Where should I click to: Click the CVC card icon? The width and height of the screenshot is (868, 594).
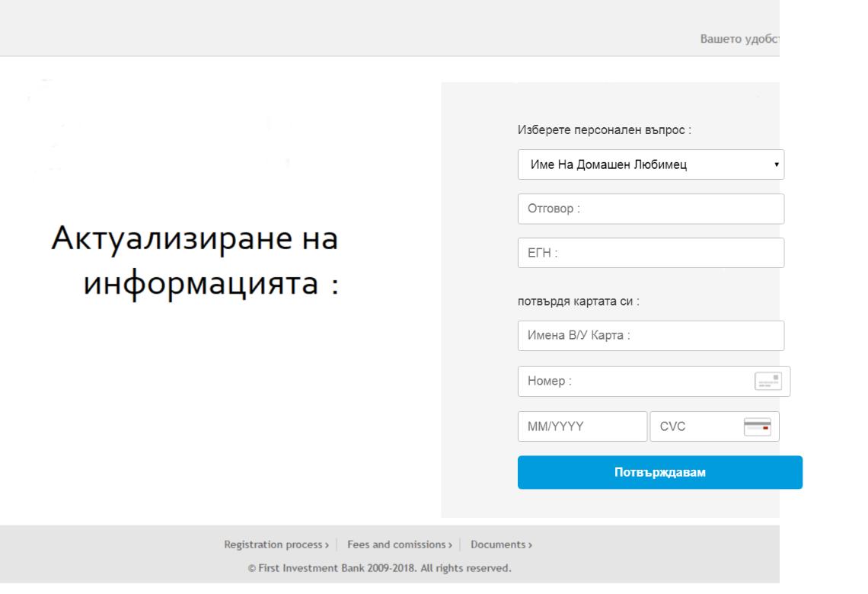tap(757, 427)
